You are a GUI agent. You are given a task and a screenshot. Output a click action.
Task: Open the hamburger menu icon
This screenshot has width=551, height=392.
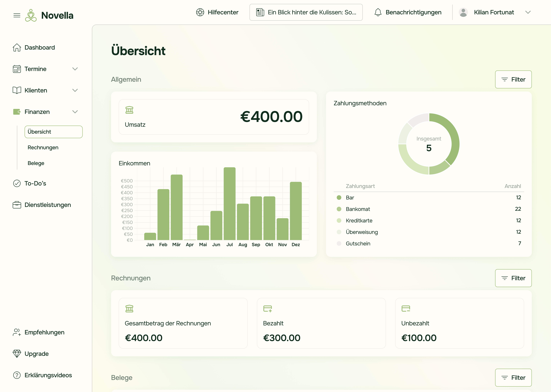point(17,15)
